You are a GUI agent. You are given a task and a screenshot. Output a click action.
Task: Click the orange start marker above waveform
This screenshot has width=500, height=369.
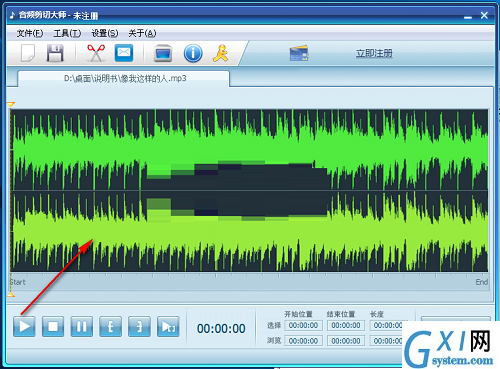(x=11, y=105)
